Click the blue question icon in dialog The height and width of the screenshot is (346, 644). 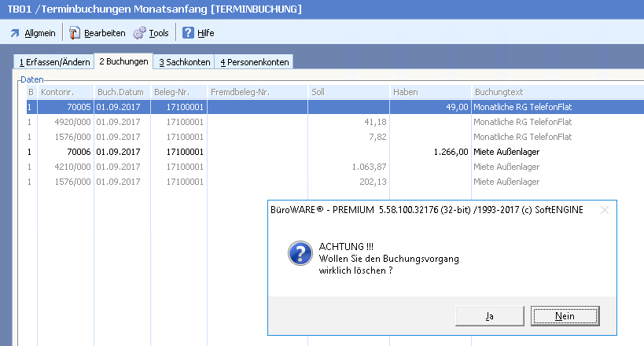298,252
